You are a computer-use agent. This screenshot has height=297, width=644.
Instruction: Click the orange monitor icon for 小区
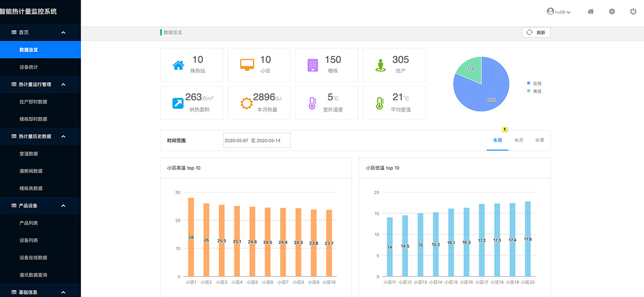tap(246, 65)
